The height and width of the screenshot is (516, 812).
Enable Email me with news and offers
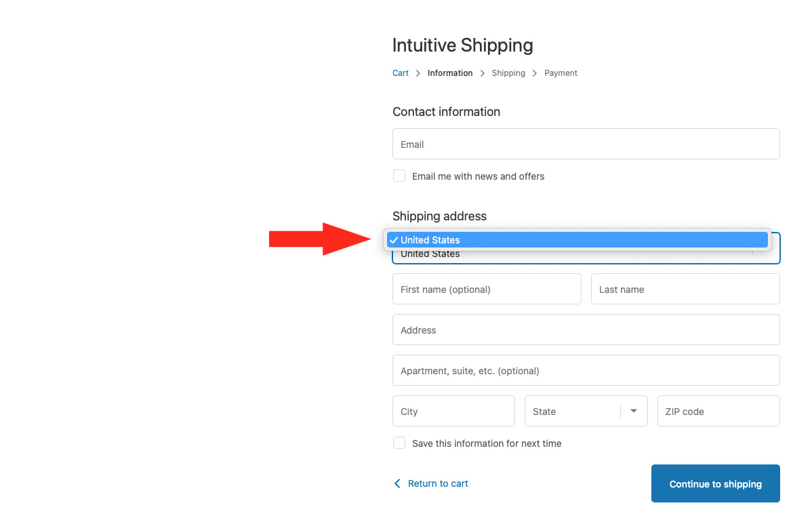[399, 176]
